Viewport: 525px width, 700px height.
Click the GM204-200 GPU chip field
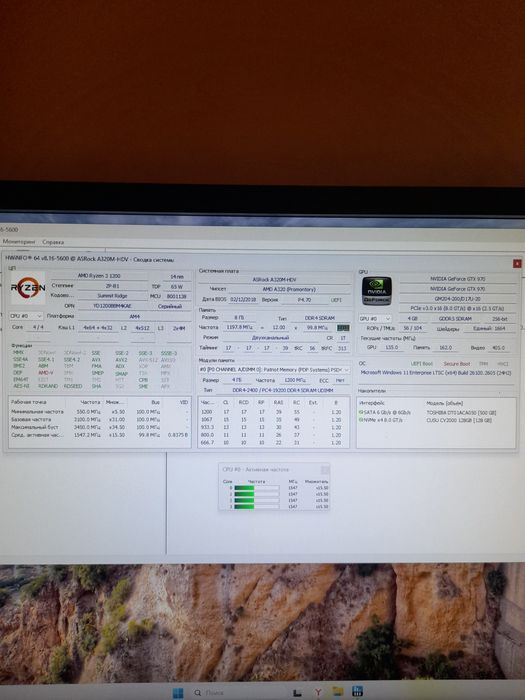(458, 299)
